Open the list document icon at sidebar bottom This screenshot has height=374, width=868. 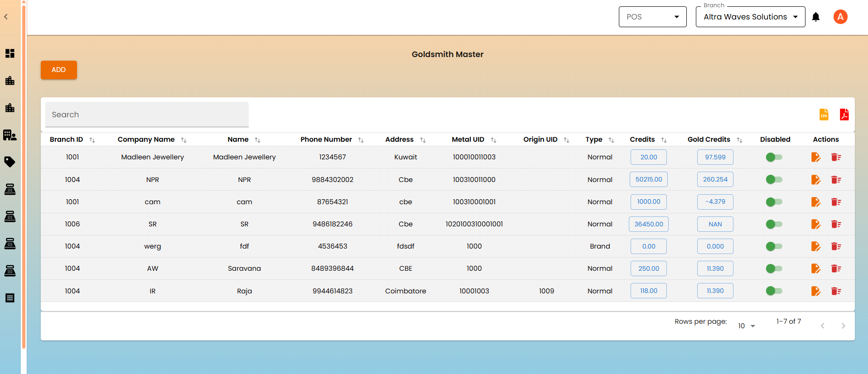pos(10,297)
